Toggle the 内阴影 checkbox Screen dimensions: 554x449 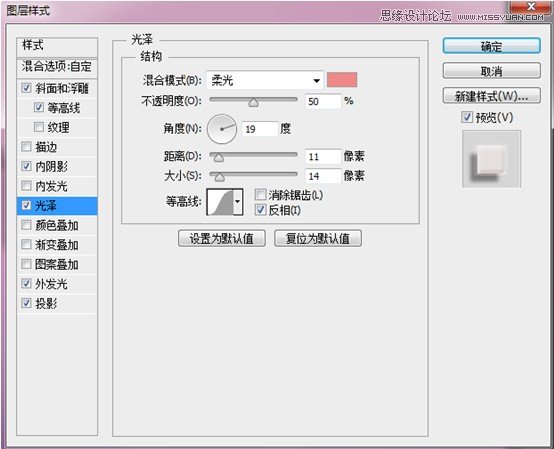pyautogui.click(x=26, y=166)
